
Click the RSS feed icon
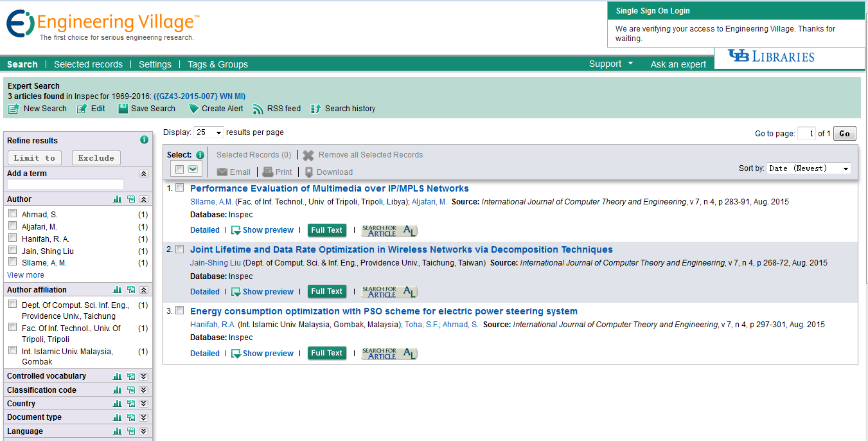pyautogui.click(x=258, y=109)
